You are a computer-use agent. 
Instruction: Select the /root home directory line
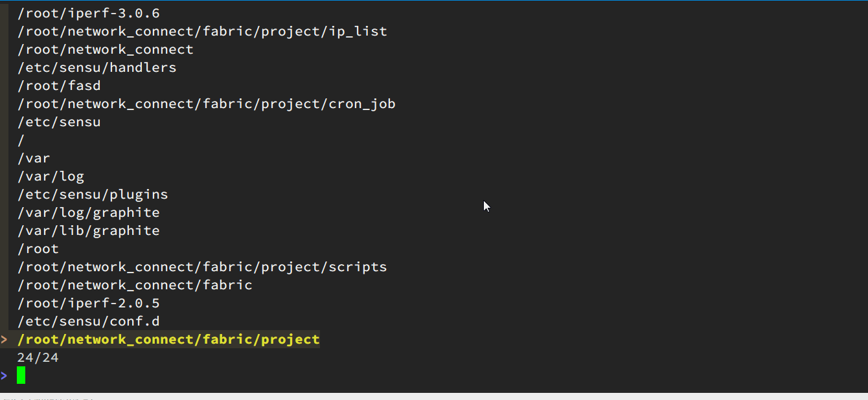coord(38,249)
